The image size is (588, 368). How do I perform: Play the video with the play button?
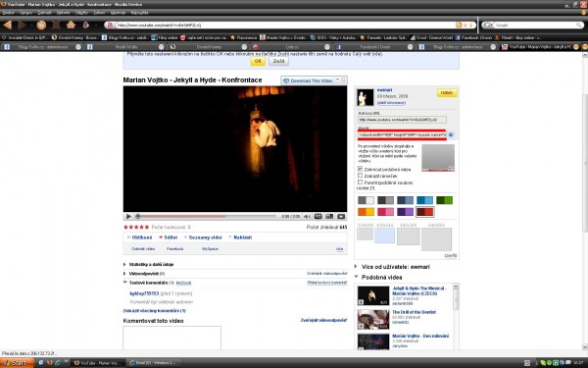point(128,216)
